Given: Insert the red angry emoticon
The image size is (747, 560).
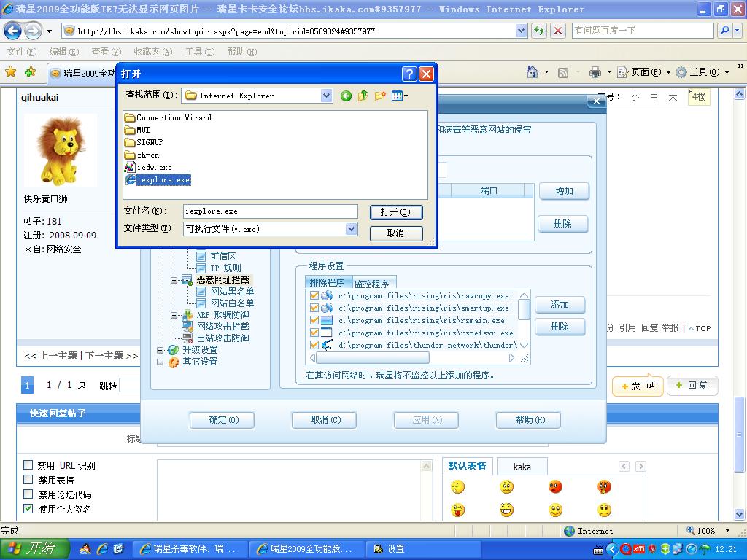Looking at the screenshot, I should pos(555,487).
